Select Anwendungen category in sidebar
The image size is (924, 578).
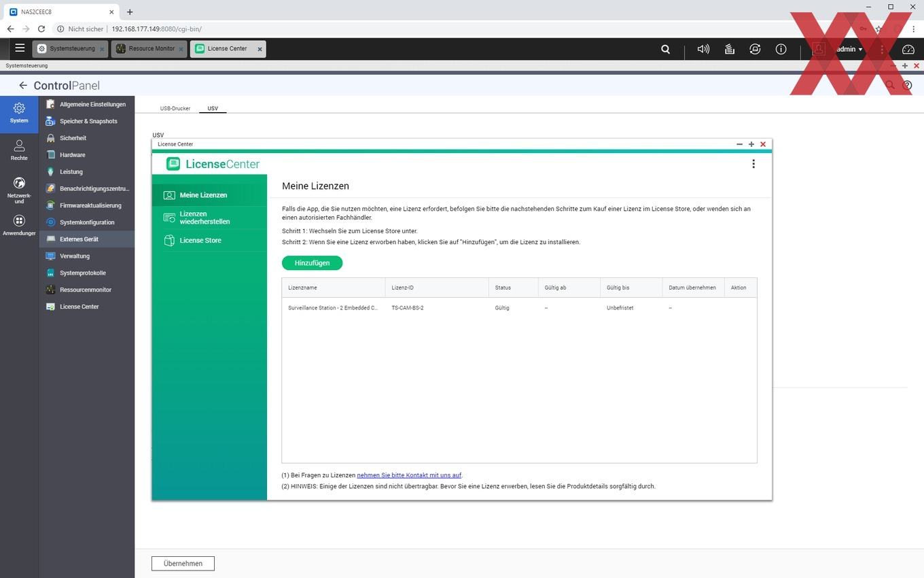pyautogui.click(x=19, y=226)
